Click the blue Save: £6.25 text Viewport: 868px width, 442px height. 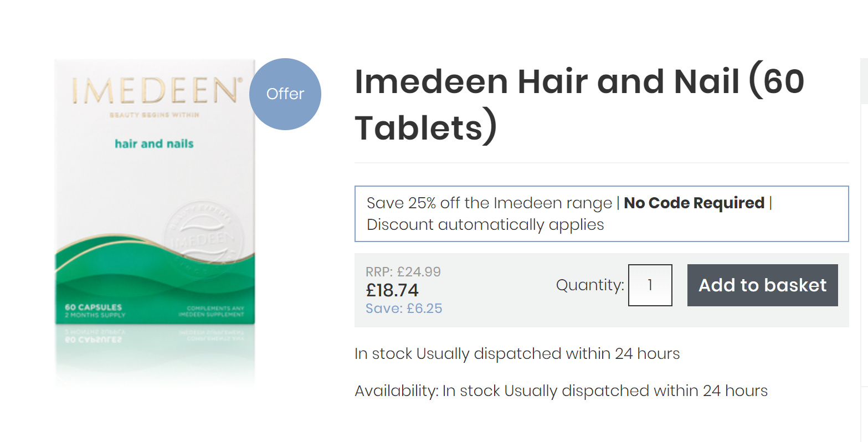coord(404,309)
